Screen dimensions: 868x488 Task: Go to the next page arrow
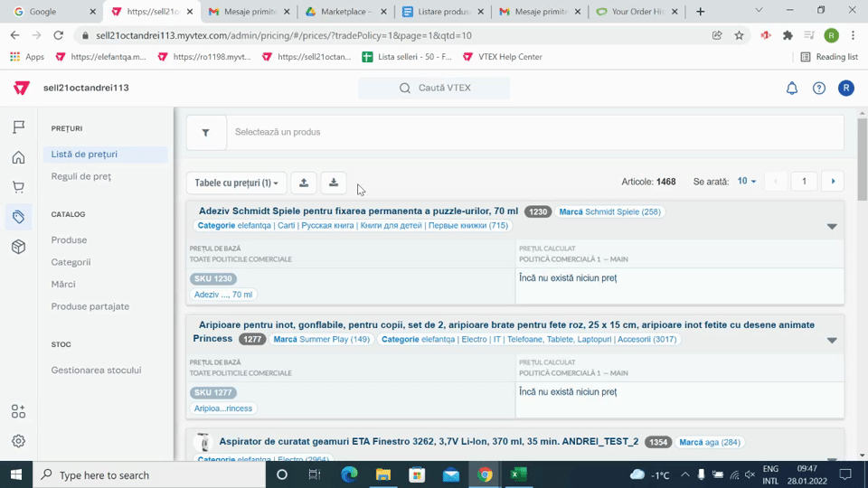tap(832, 182)
